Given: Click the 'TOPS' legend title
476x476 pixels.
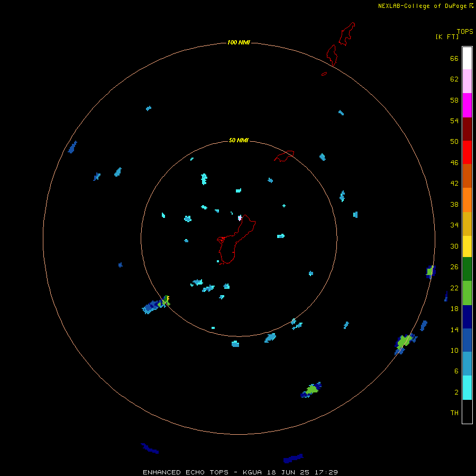Looking at the screenshot, I should click(x=465, y=31).
